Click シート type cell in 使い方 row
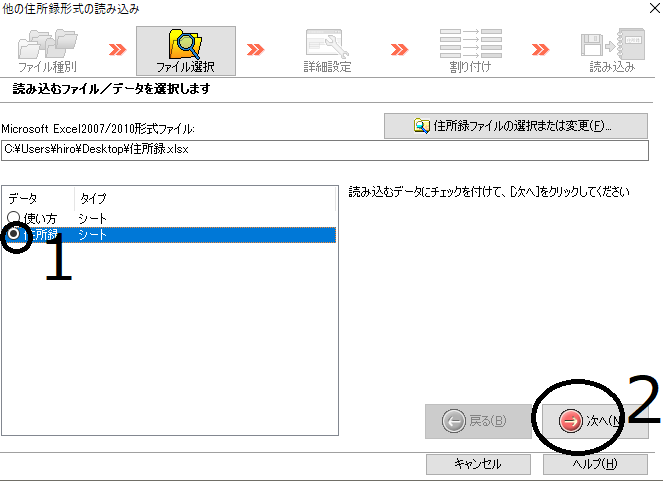This screenshot has height=481, width=663. [x=93, y=218]
